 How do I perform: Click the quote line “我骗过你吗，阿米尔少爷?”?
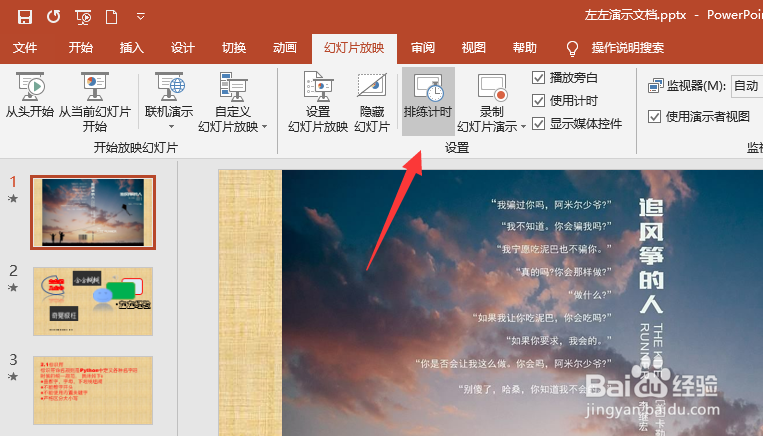tap(551, 205)
